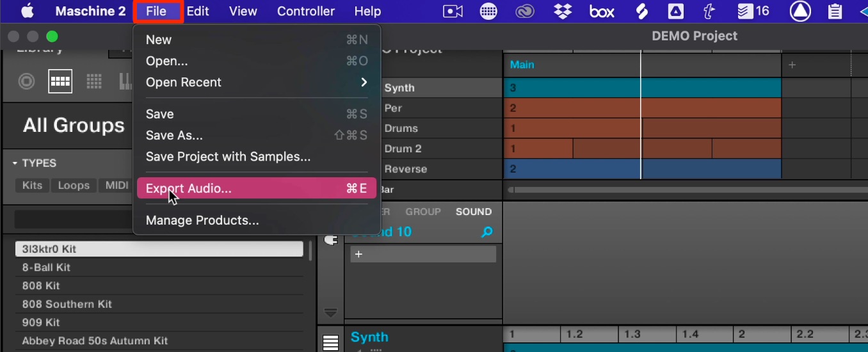Select the Projects circle icon in Library
The height and width of the screenshot is (352, 868).
26,81
